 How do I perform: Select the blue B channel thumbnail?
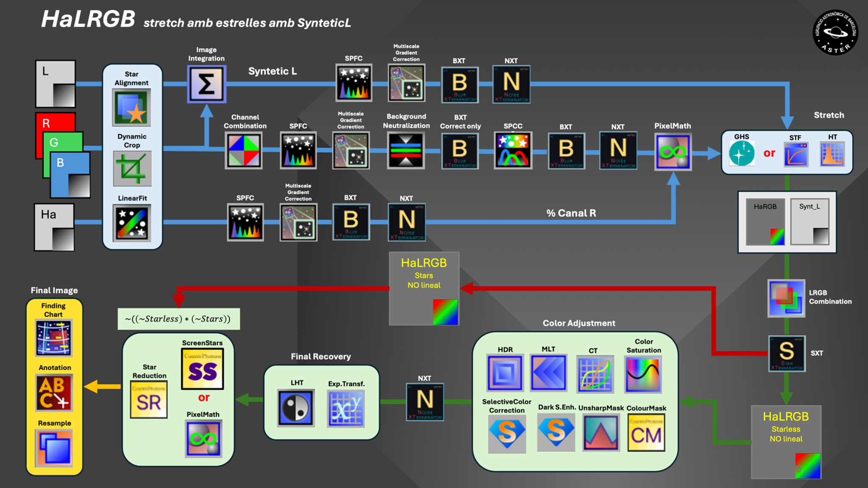coord(70,175)
